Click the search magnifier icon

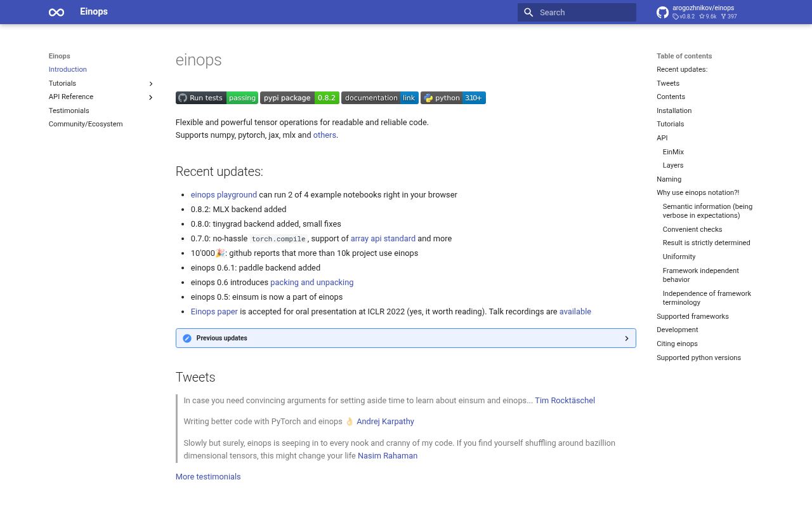(x=528, y=12)
